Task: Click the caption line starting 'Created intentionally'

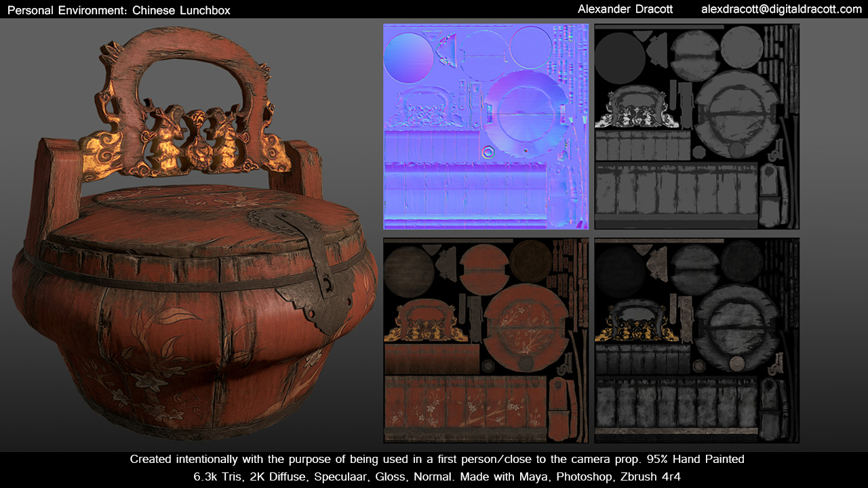Action: point(437,460)
